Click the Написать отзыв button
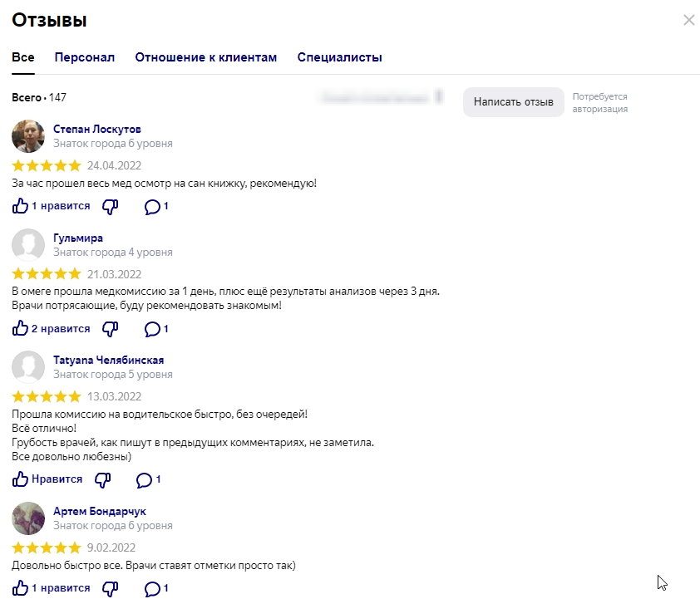This screenshot has height=599, width=700. tap(513, 102)
